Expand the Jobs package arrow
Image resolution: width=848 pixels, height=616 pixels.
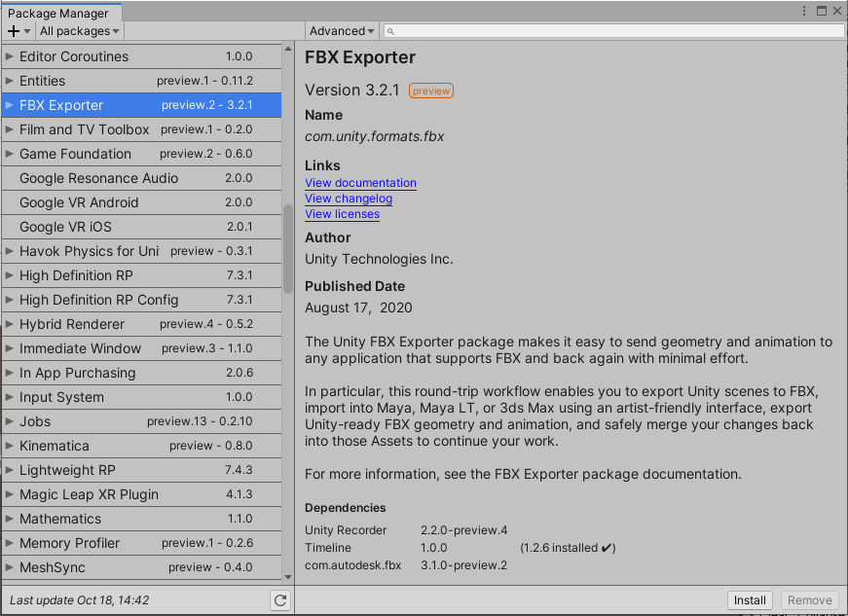9,421
